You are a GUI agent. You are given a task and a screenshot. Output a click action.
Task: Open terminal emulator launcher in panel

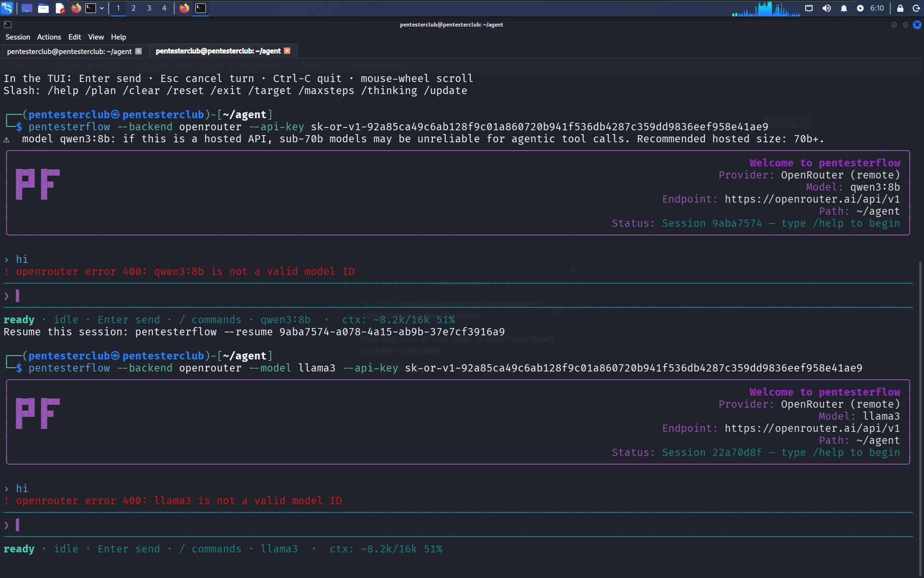pos(91,8)
